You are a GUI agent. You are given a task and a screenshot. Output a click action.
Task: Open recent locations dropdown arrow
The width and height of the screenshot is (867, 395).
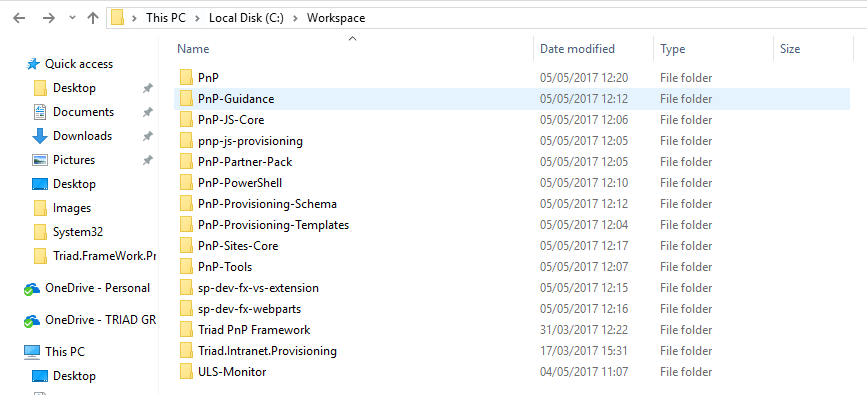click(72, 18)
